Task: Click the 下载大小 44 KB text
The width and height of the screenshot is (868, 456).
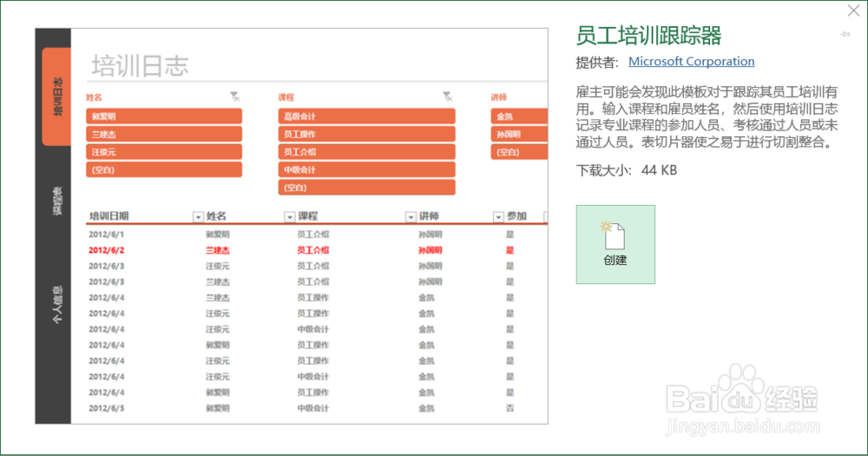Action: (627, 170)
